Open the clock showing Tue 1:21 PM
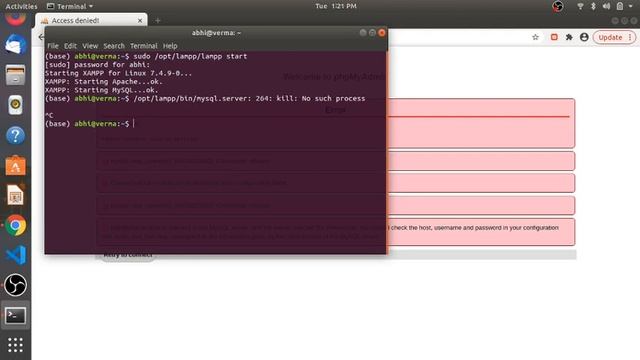Viewport: 640px width, 360px height. 336,6
